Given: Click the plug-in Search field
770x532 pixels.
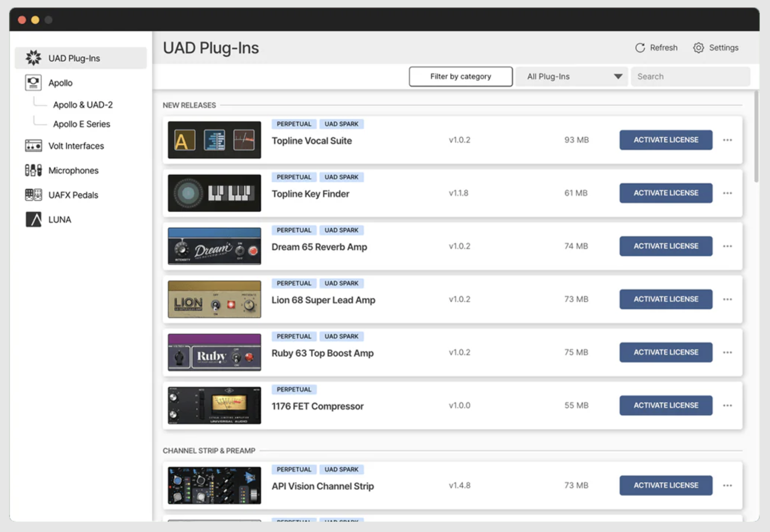Looking at the screenshot, I should (x=690, y=76).
